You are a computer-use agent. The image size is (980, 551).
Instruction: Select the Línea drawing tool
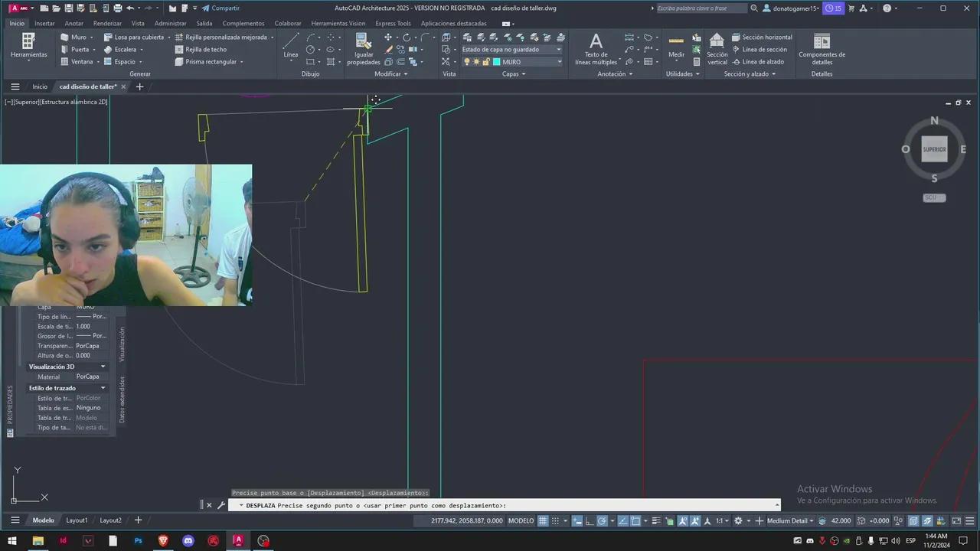click(x=290, y=44)
